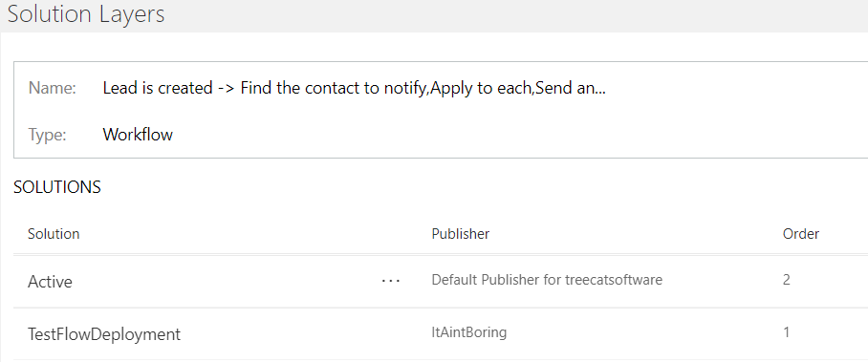Image resolution: width=868 pixels, height=362 pixels.
Task: Click the truncated Lead is created name text
Action: pos(354,88)
